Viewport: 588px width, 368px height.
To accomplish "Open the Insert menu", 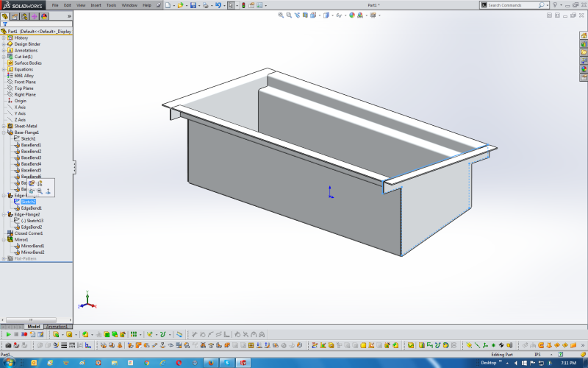I will coord(96,5).
